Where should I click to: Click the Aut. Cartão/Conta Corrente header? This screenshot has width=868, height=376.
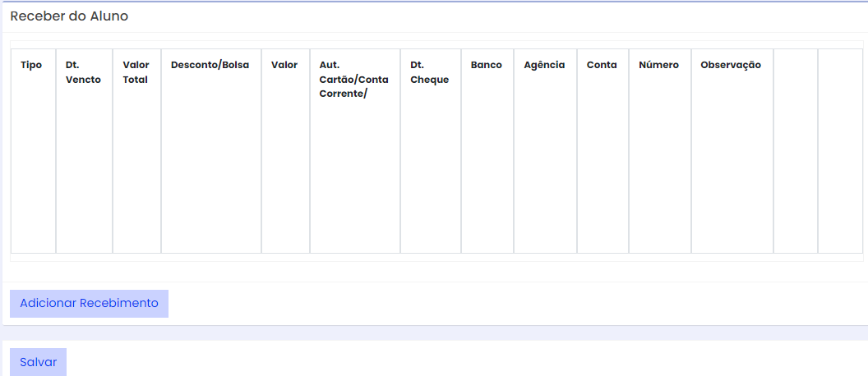(x=353, y=80)
